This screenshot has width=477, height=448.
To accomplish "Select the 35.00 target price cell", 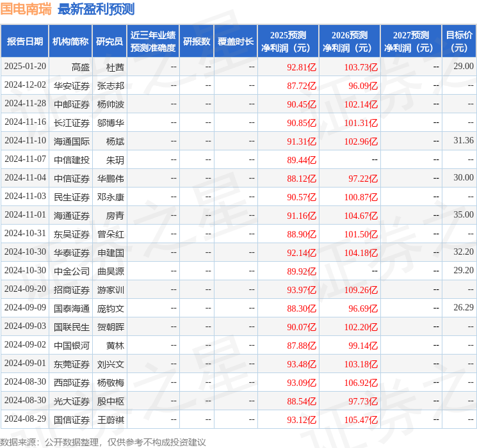I will (464, 215).
